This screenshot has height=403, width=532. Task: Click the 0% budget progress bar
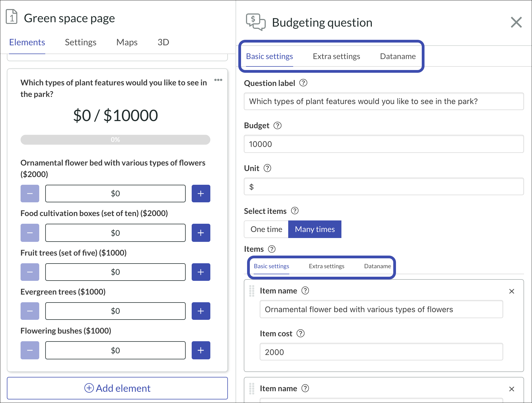115,140
